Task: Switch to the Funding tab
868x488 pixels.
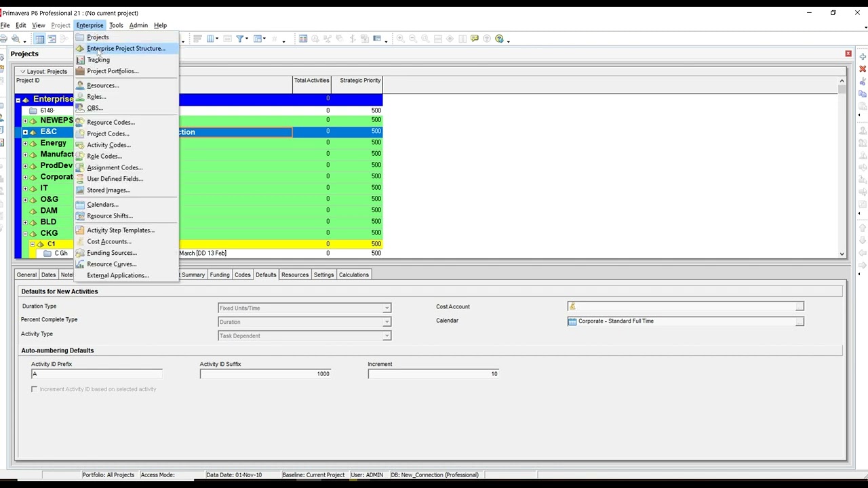Action: coord(220,274)
